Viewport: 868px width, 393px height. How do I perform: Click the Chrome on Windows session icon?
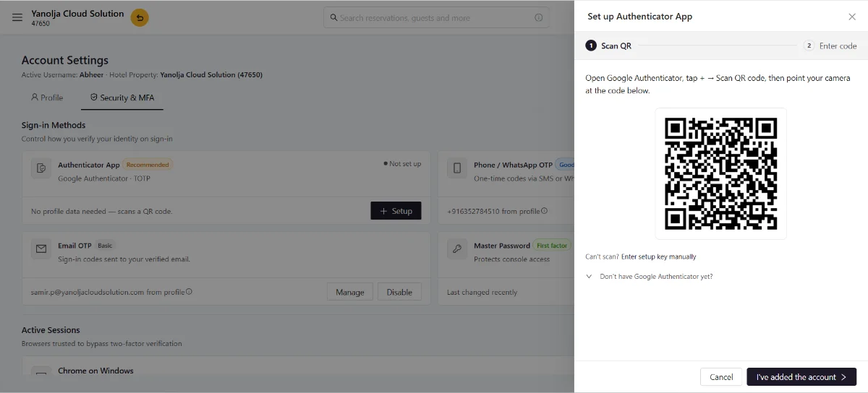[41, 374]
